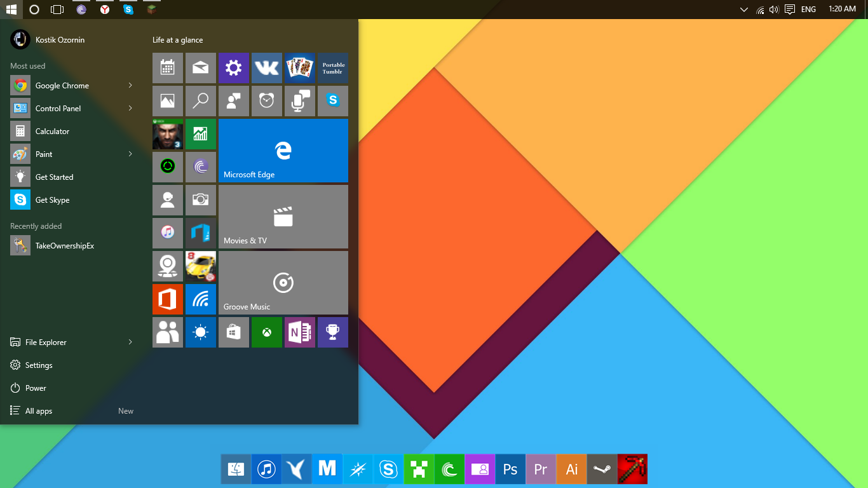This screenshot has height=488, width=868.
Task: Open the Skype tile in Start
Action: click(333, 101)
